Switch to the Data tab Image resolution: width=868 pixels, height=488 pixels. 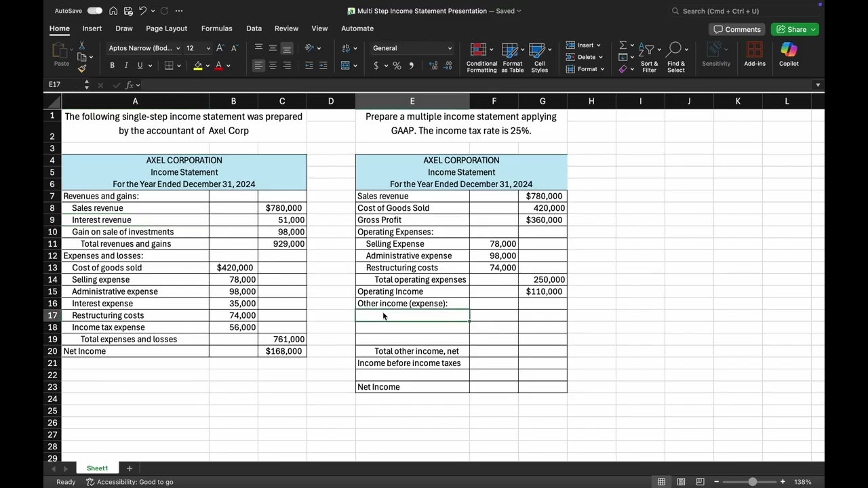click(x=254, y=28)
